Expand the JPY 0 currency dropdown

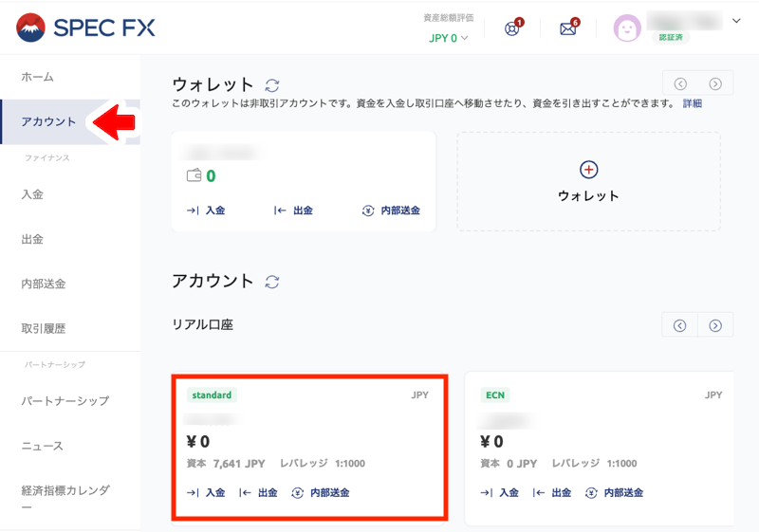[449, 38]
